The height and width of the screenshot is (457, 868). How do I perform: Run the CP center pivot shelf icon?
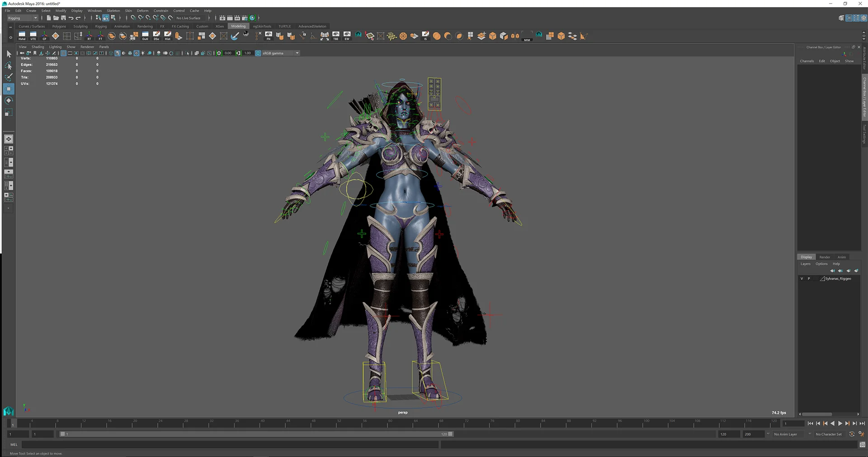coord(44,36)
